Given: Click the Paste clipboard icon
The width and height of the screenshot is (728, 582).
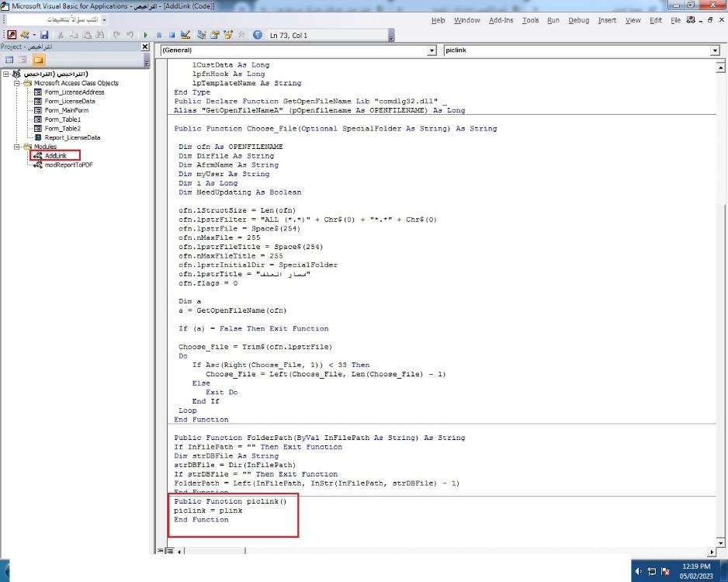Looking at the screenshot, I should pyautogui.click(x=87, y=35).
